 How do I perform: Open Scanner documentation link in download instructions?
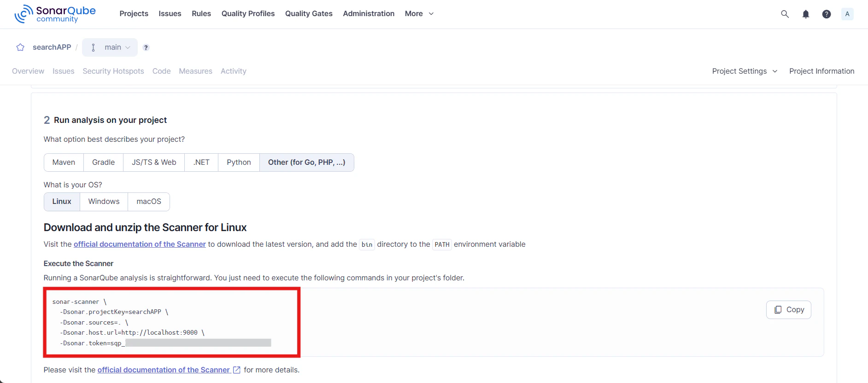140,244
